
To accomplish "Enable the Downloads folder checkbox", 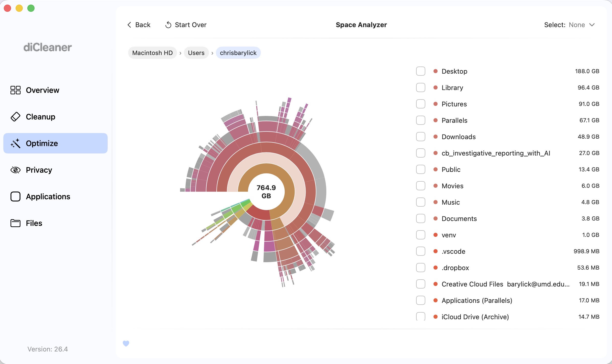I will click(421, 137).
